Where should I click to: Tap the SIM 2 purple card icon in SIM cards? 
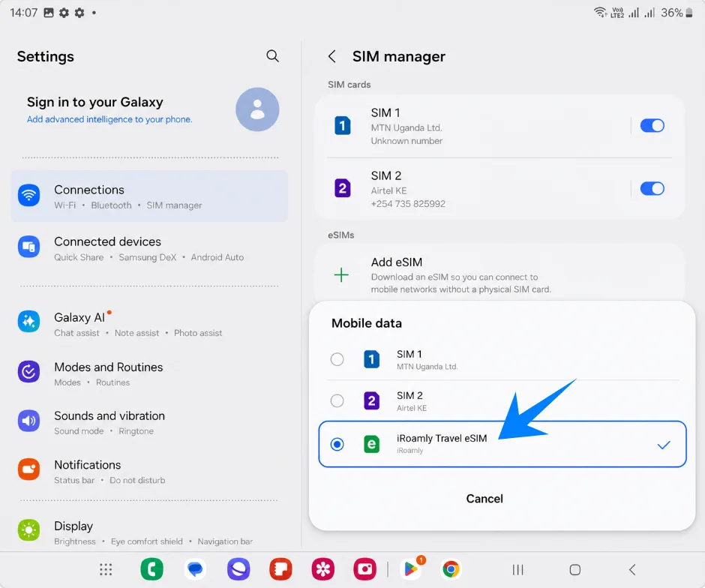pos(343,188)
